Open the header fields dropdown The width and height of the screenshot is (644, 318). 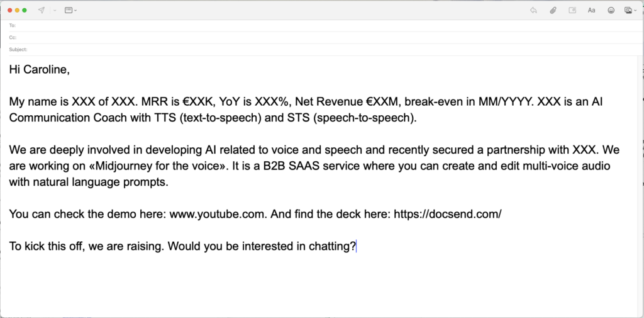[x=70, y=10]
